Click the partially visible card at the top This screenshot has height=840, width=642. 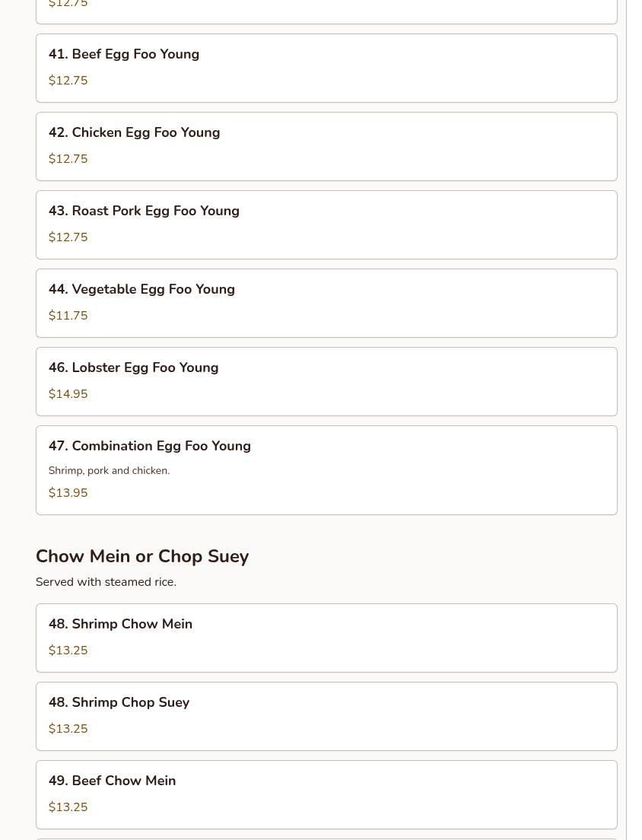326,11
